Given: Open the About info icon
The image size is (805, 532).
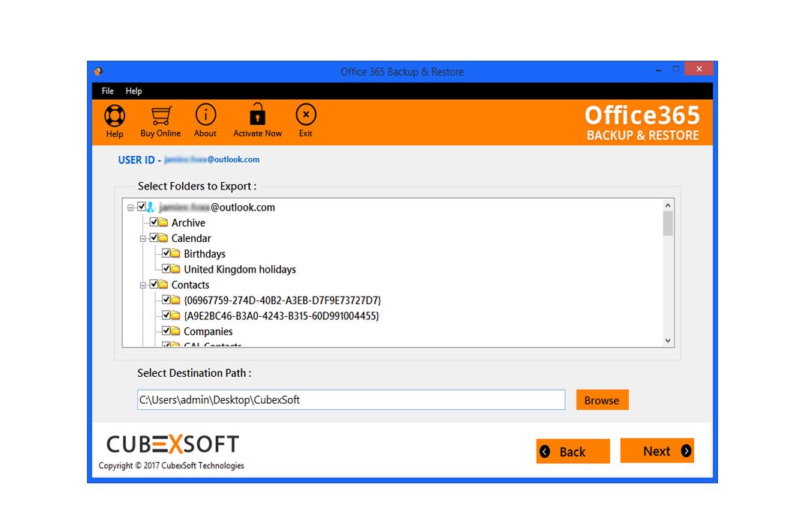Looking at the screenshot, I should tap(205, 115).
